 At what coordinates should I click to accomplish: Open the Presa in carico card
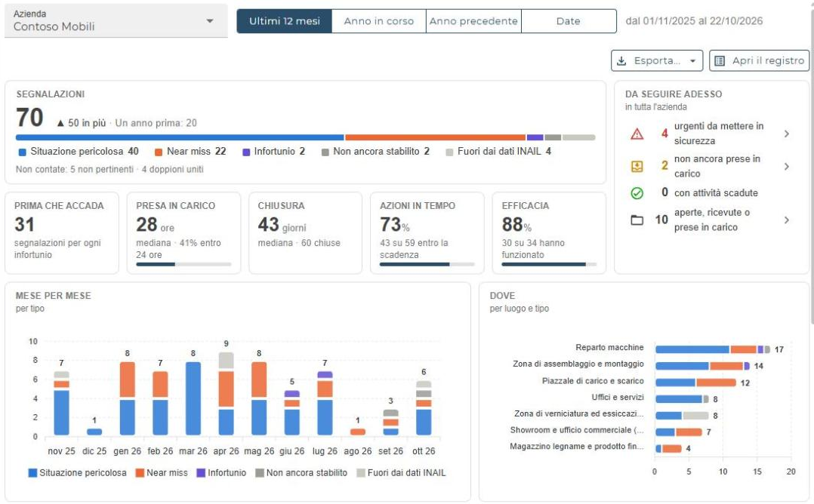point(183,233)
